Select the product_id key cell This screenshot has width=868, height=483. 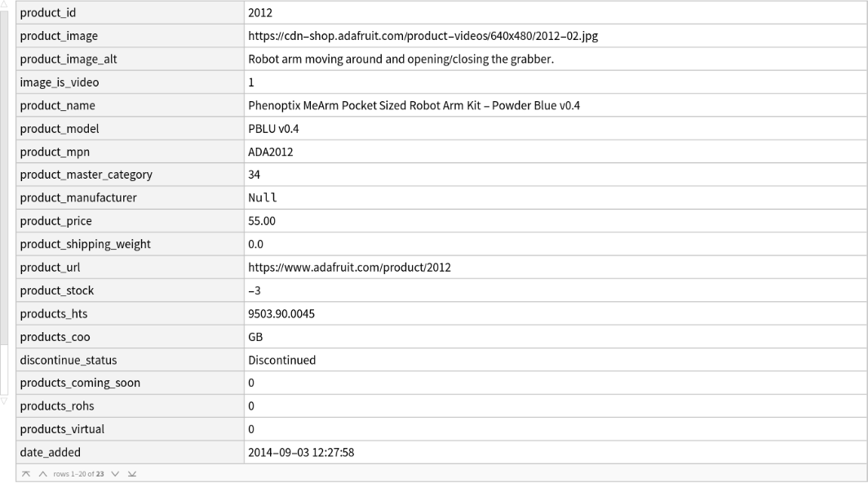click(48, 13)
